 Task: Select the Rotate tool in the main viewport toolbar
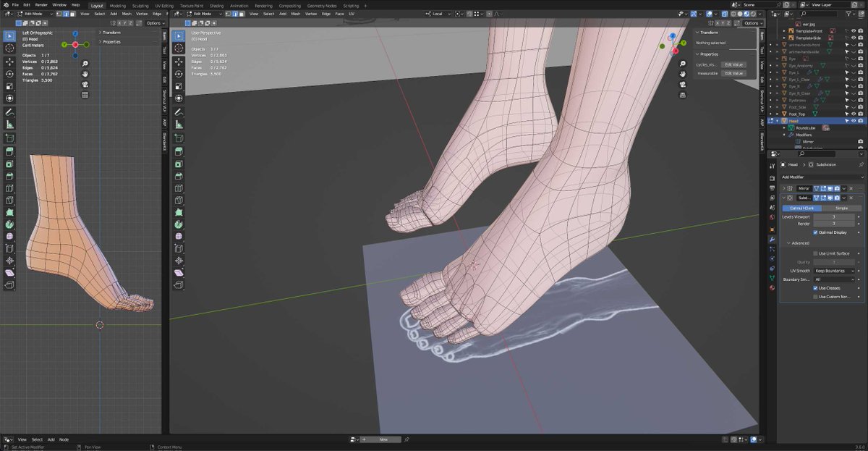point(179,74)
